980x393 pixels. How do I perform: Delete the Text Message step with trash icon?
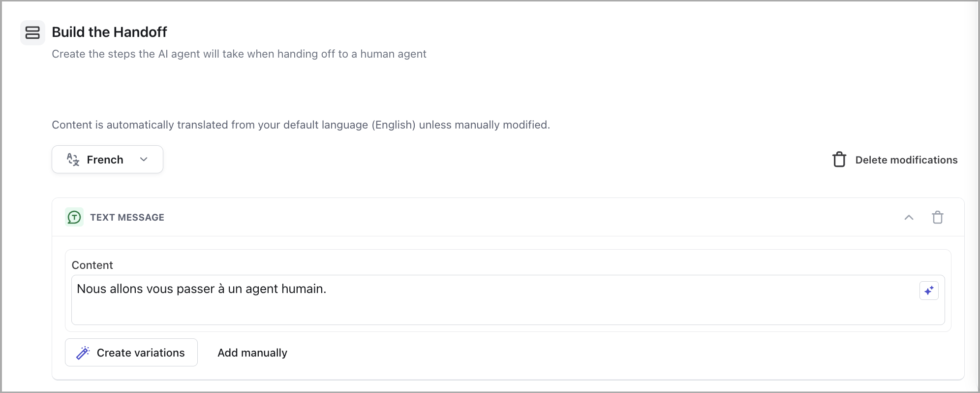coord(938,217)
